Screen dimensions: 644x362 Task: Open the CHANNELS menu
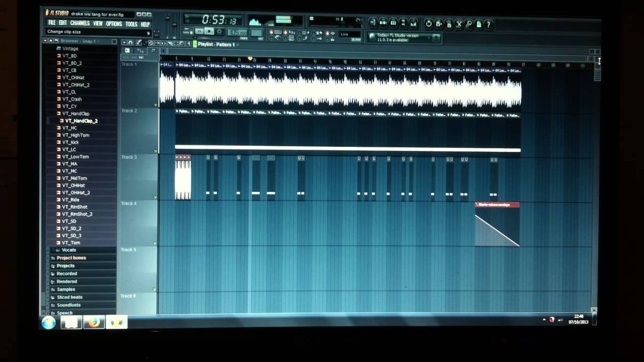tap(80, 24)
